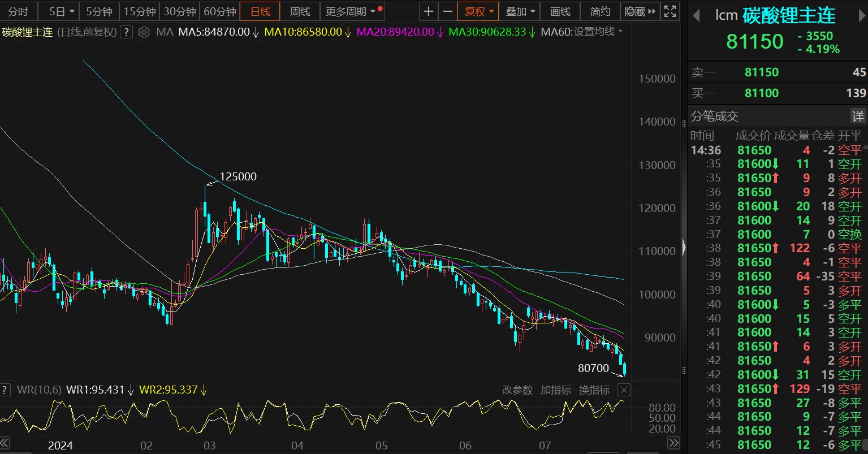Click the last price 81150 in quote header
This screenshot has height=454, width=868.
pos(755,42)
